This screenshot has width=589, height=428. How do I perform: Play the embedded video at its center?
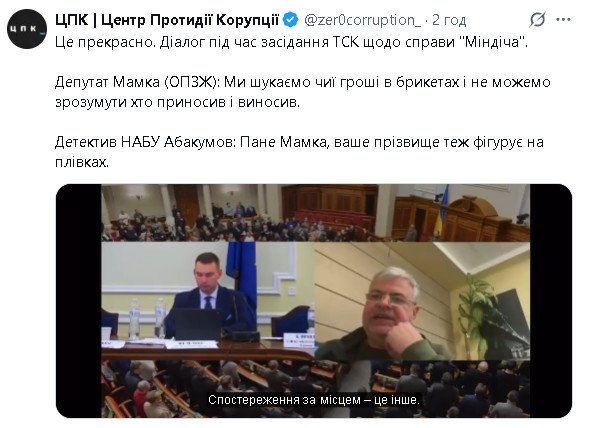pos(314,301)
